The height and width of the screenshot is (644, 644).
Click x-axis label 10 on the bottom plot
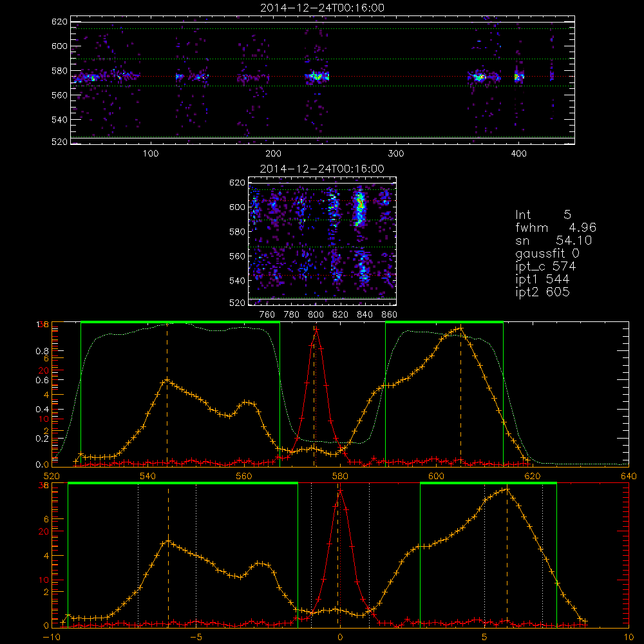(629, 637)
